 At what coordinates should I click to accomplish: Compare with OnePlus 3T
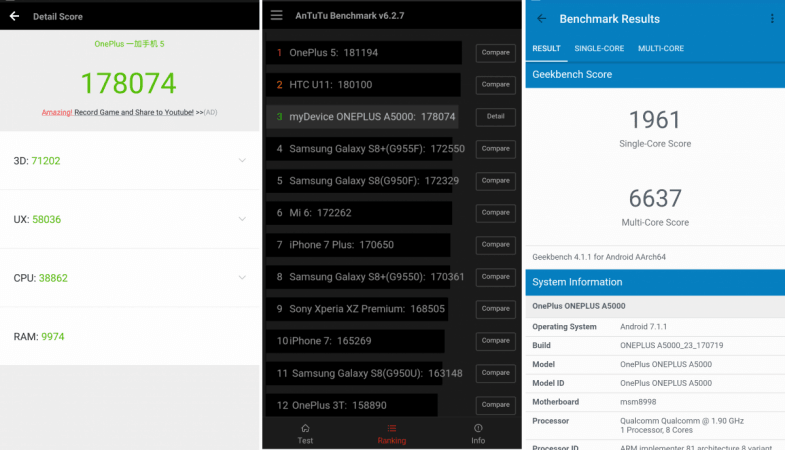click(x=496, y=405)
